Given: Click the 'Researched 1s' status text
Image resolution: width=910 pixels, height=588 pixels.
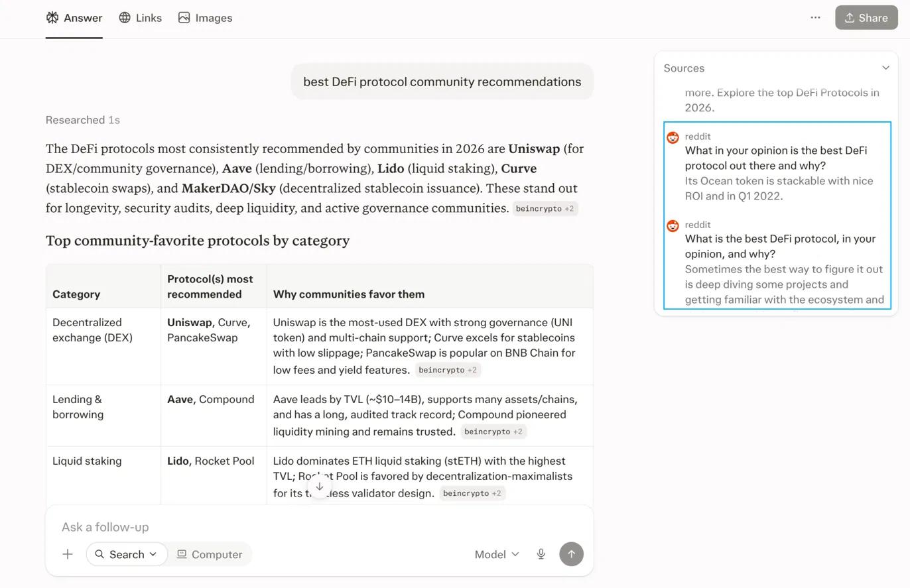Looking at the screenshot, I should (83, 120).
